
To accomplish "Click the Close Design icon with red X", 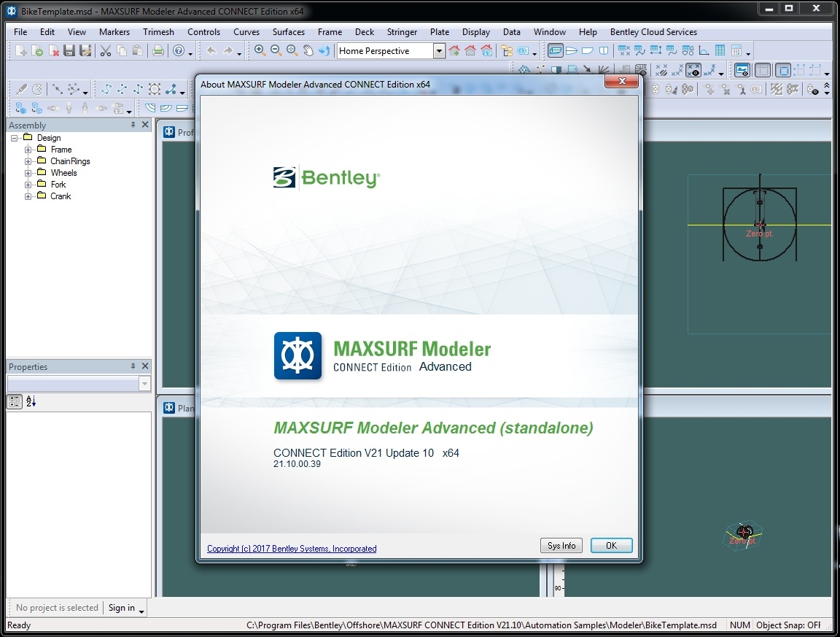I will [x=53, y=51].
